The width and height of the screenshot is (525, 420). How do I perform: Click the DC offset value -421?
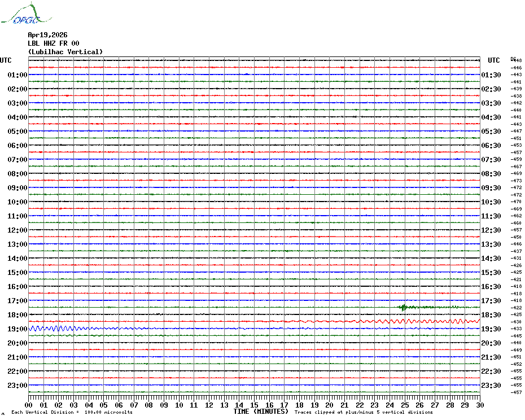coord(517,279)
